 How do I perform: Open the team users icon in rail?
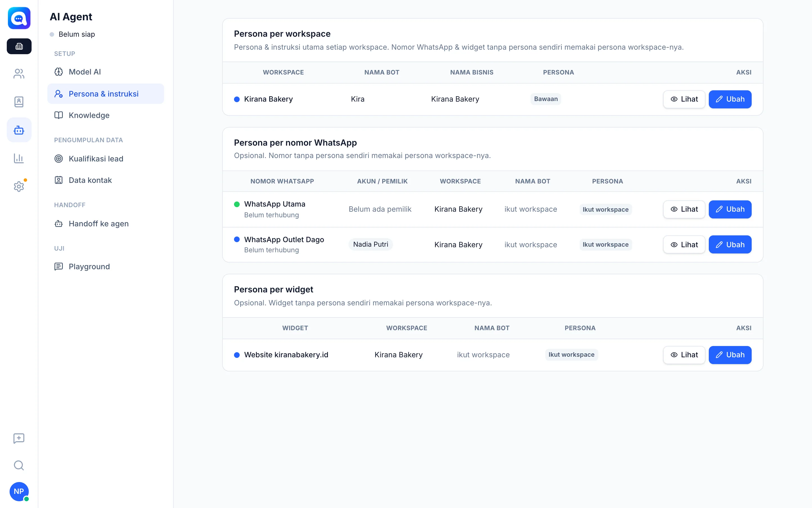[19, 74]
